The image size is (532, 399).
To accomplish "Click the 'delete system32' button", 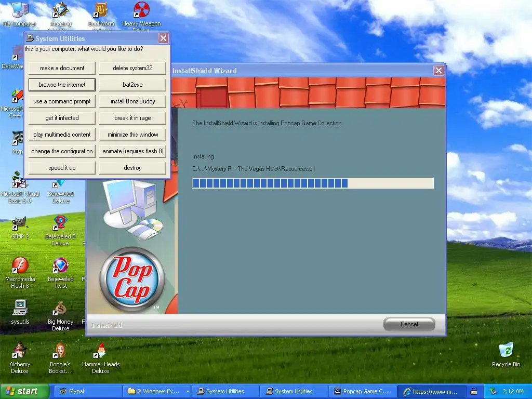I will click(x=132, y=68).
